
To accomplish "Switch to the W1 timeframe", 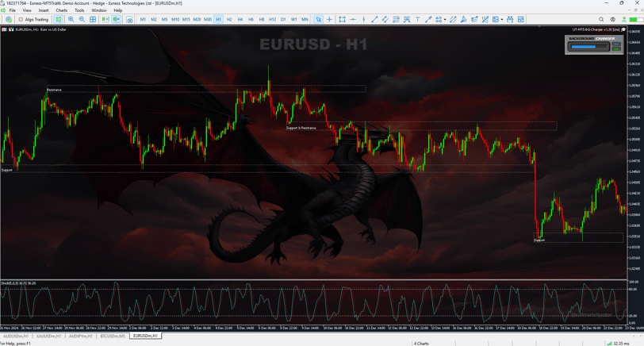I will pyautogui.click(x=293, y=19).
